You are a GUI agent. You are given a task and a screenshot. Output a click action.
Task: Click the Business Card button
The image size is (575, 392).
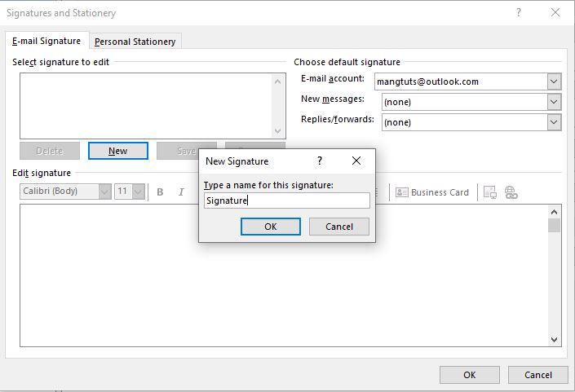click(432, 192)
